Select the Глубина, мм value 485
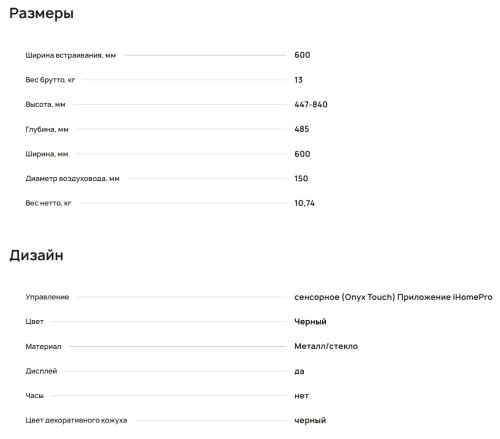Screen dimensions: 500x439 click(302, 129)
